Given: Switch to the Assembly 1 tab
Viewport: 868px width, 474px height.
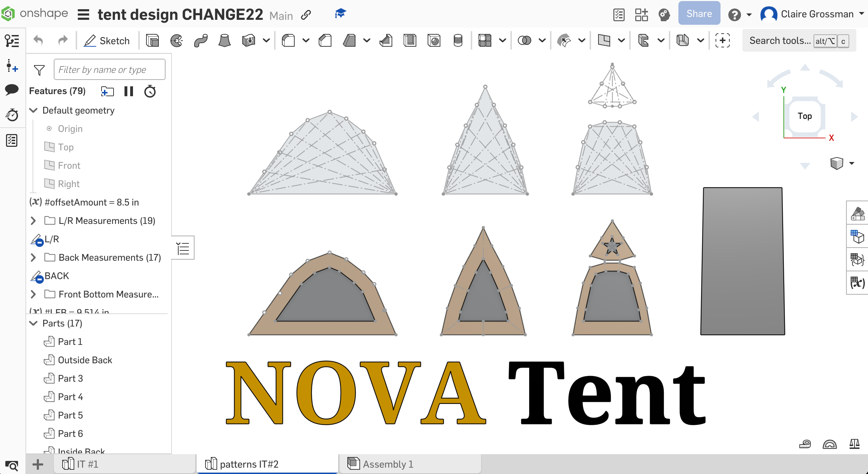Looking at the screenshot, I should (x=410, y=464).
